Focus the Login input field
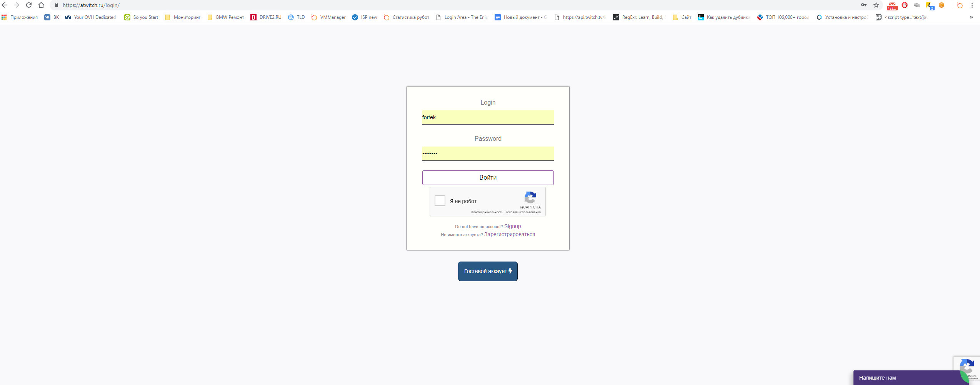 (x=488, y=117)
